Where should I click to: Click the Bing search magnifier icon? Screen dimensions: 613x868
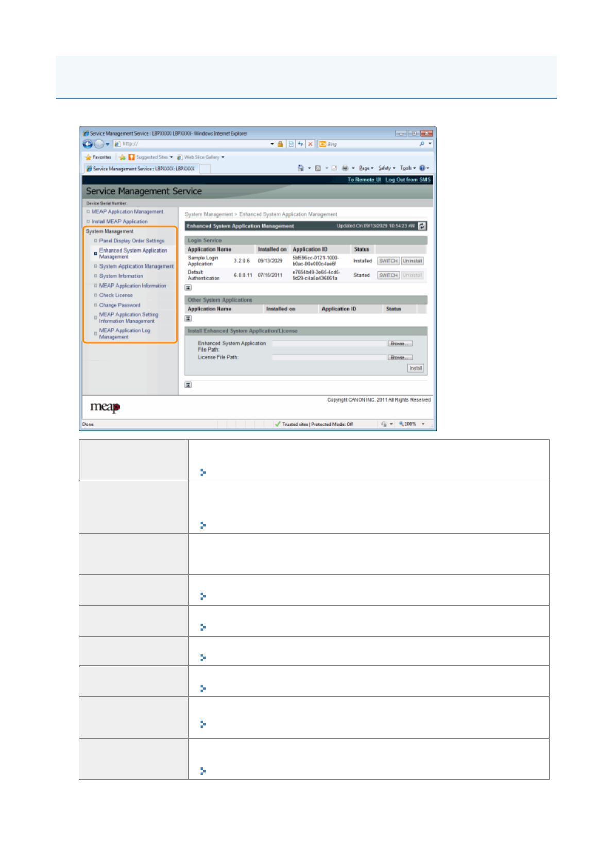click(x=422, y=144)
